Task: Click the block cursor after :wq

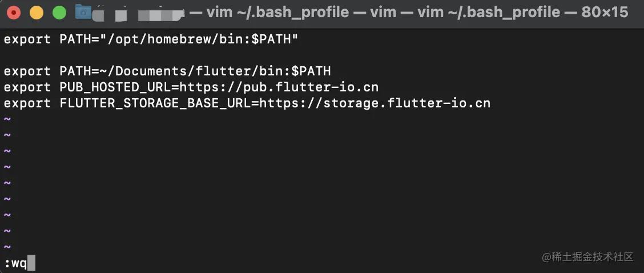Action: pos(31,263)
